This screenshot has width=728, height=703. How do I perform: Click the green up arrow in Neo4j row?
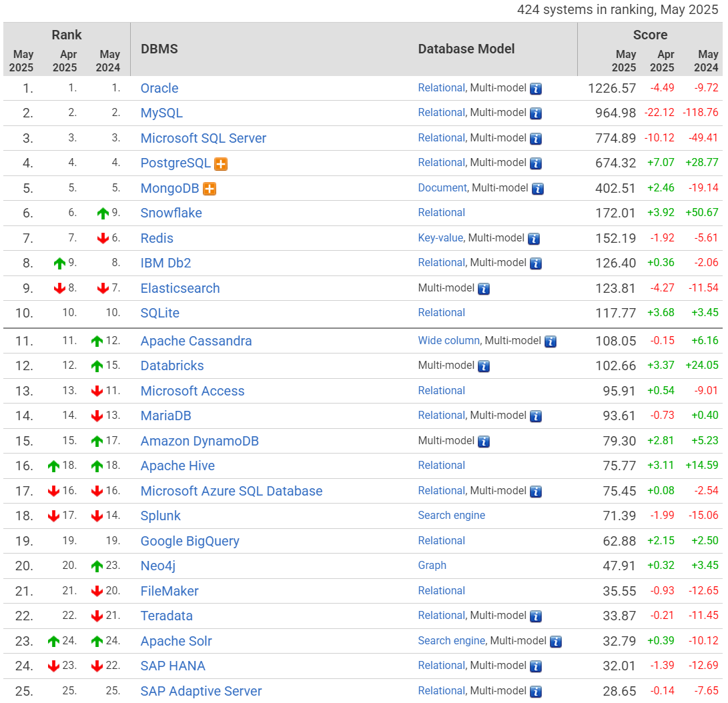point(97,566)
